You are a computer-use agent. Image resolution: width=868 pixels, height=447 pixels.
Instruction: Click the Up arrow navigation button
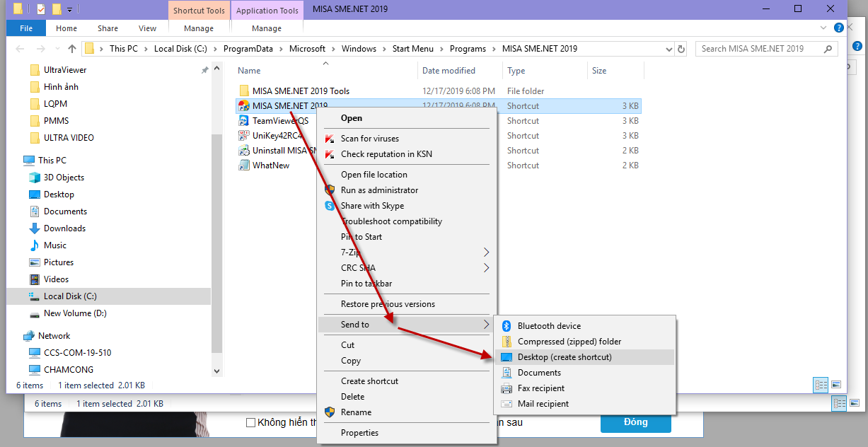(72, 49)
